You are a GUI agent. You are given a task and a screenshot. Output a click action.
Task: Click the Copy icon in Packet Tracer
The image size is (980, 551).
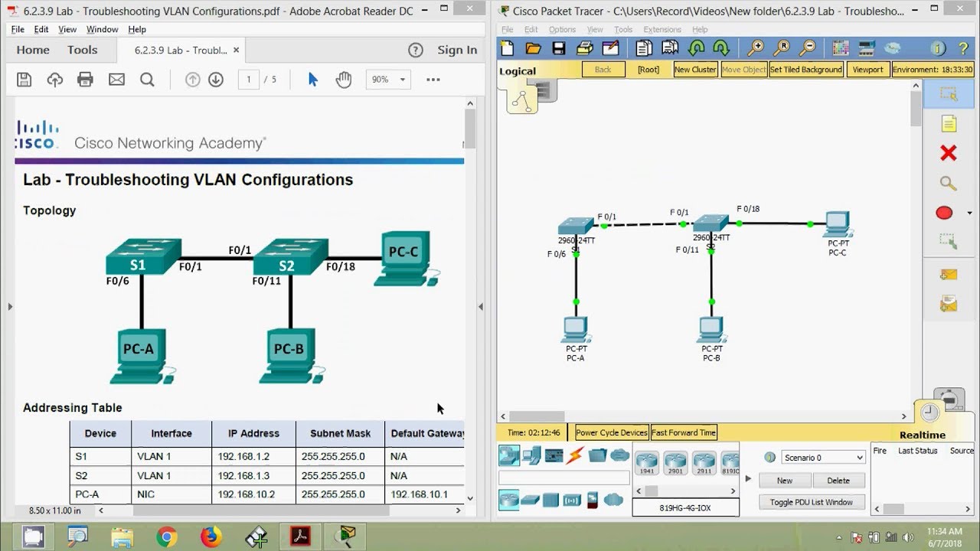coord(644,48)
